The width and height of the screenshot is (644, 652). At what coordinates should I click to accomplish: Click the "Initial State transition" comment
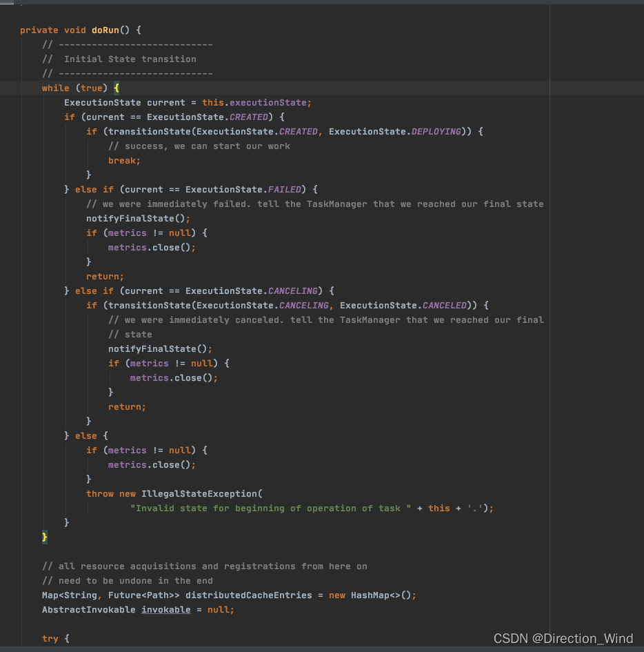pyautogui.click(x=119, y=59)
